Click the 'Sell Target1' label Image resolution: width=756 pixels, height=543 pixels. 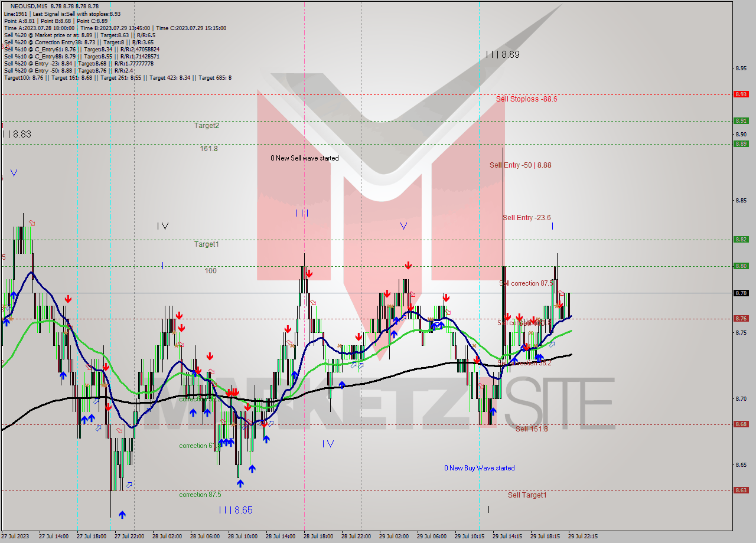coord(527,495)
